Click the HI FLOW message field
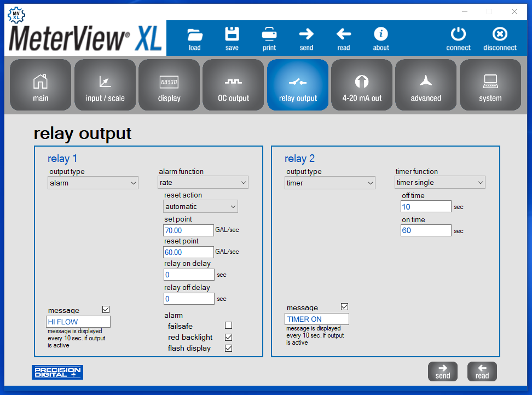 click(x=78, y=322)
